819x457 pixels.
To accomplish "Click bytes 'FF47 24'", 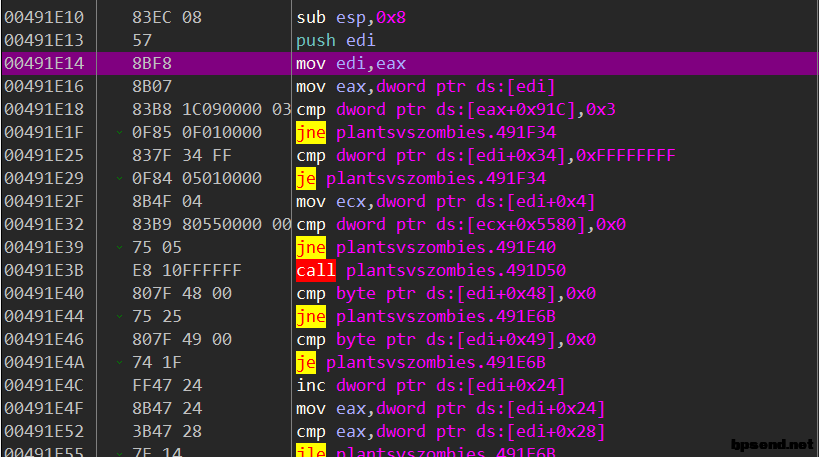I will click(167, 385).
